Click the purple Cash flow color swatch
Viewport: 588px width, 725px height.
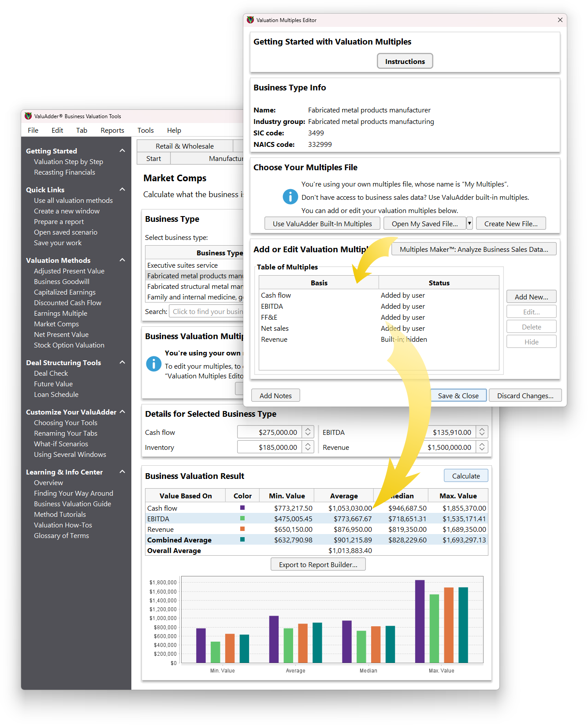pos(242,508)
